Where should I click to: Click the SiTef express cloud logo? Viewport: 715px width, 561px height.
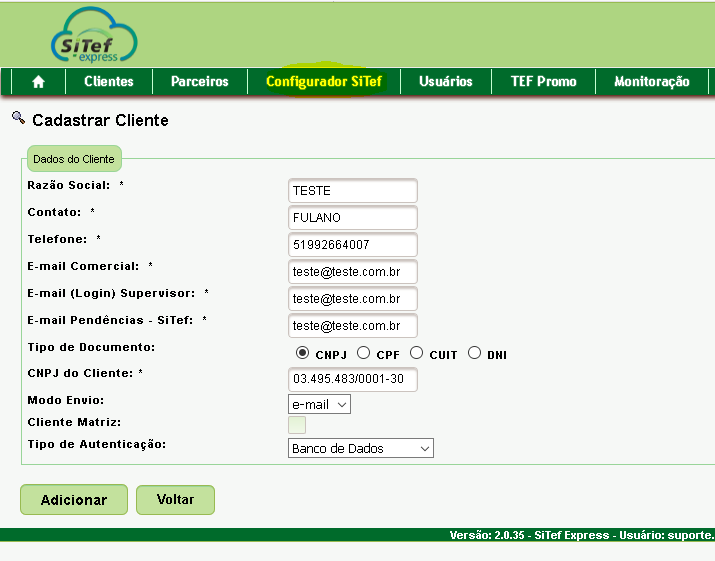(x=94, y=35)
